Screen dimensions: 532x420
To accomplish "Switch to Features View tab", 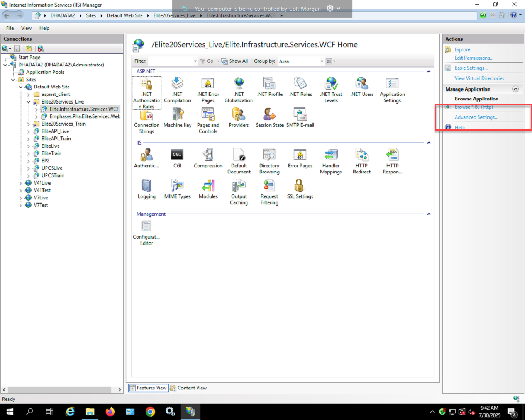I will coord(148,388).
